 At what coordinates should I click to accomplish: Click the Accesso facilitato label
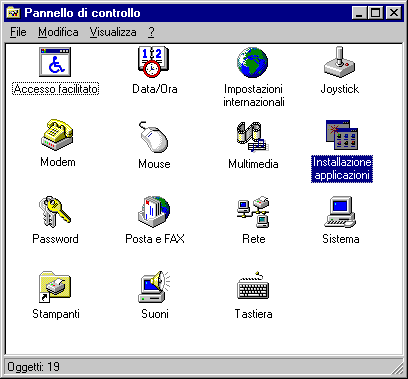pyautogui.click(x=56, y=89)
